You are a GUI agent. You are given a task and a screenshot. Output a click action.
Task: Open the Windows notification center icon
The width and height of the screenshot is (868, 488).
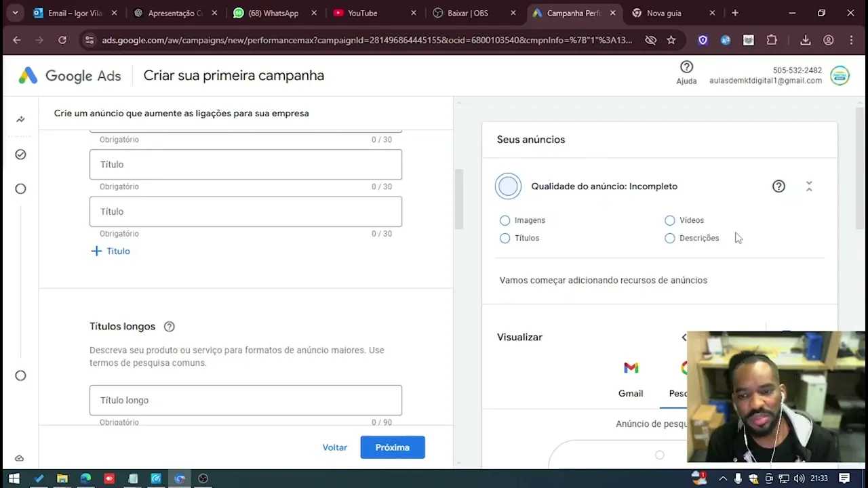coord(844,479)
